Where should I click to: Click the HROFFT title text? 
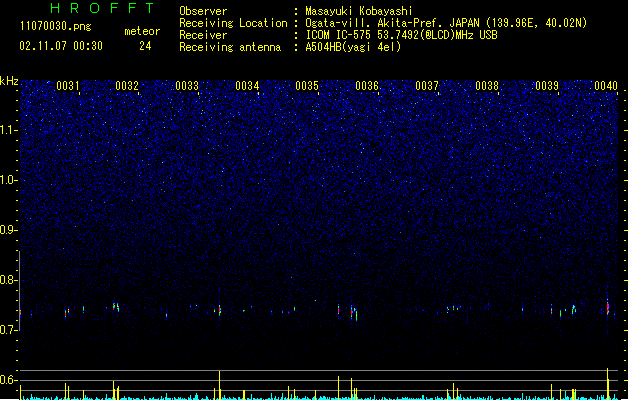tap(102, 8)
